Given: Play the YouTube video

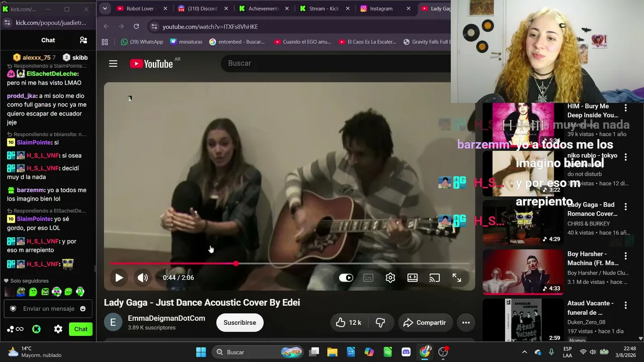Looking at the screenshot, I should (x=119, y=278).
